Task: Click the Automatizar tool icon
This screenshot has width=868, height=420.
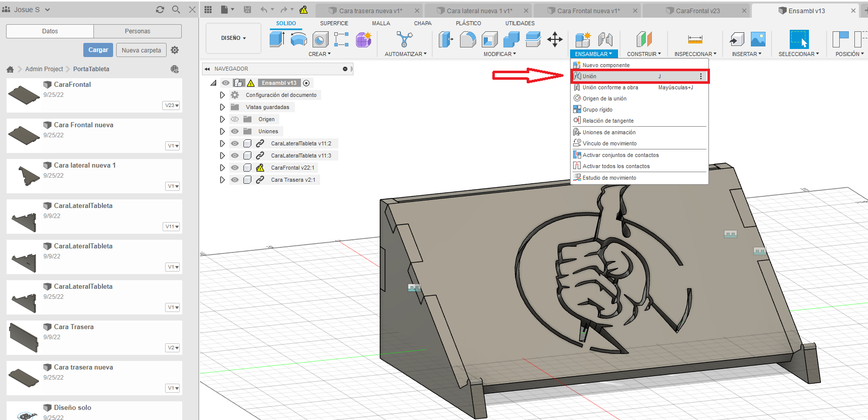Action: coord(404,39)
